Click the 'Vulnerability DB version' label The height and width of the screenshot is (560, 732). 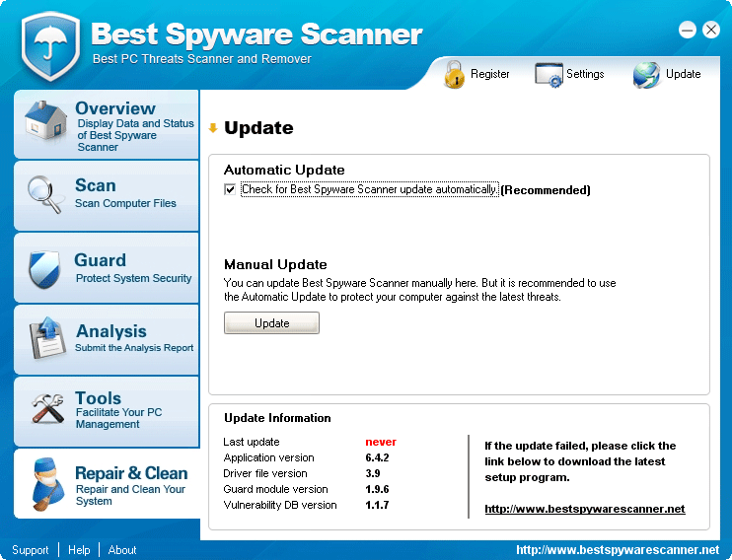pyautogui.click(x=280, y=506)
